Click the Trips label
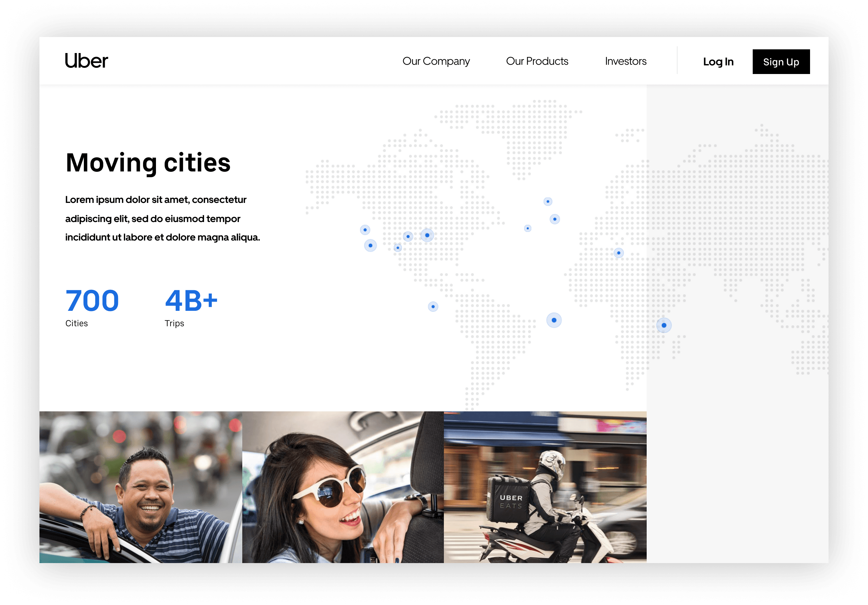868x605 pixels. (174, 323)
